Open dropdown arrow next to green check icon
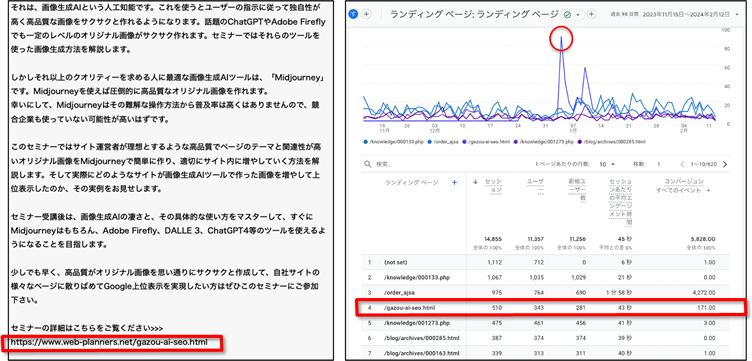752x361 pixels. (578, 15)
